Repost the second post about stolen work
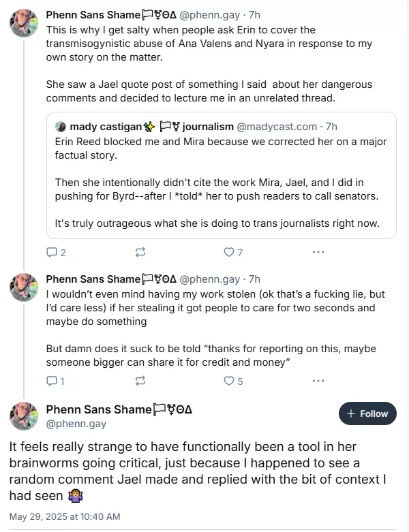Screen dimensions: 409x532 point(140,381)
